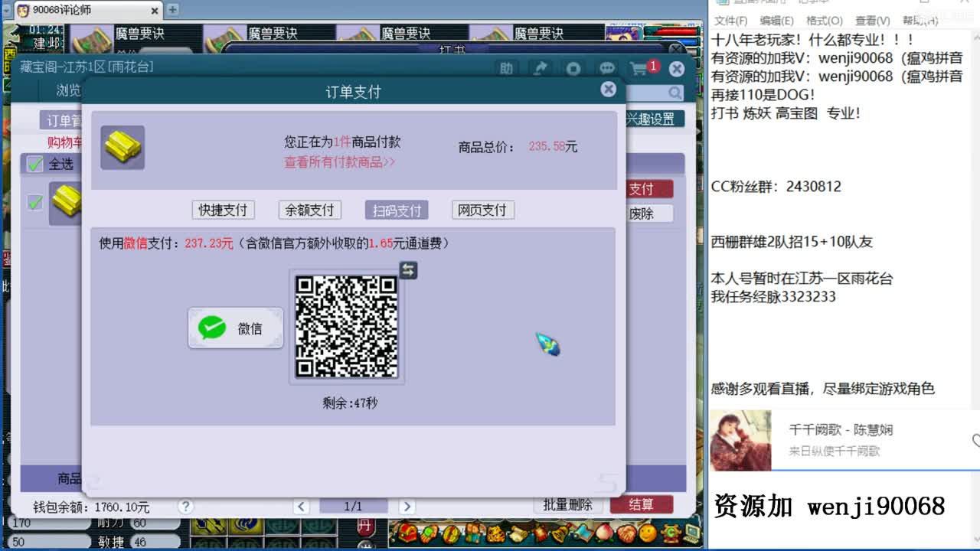The image size is (980, 551).
Task: Toggle the 全选 select-all checkbox
Action: click(35, 164)
